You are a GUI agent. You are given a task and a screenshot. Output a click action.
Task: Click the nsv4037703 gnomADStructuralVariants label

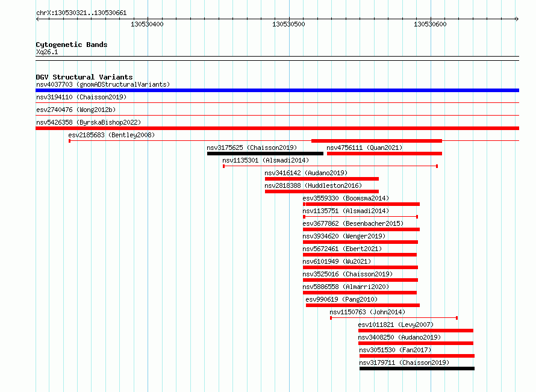click(x=103, y=84)
